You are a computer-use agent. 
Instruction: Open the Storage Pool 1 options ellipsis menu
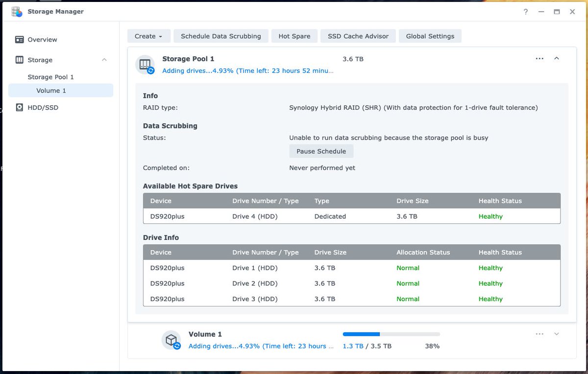click(x=539, y=58)
